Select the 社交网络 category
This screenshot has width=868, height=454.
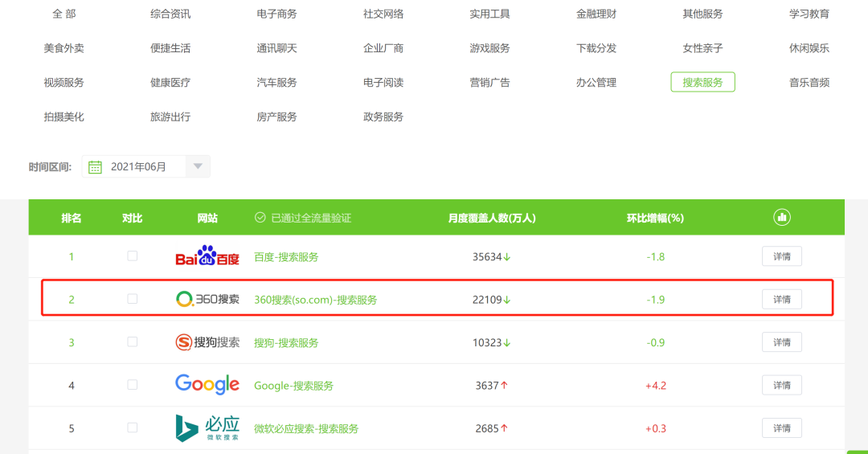383,14
